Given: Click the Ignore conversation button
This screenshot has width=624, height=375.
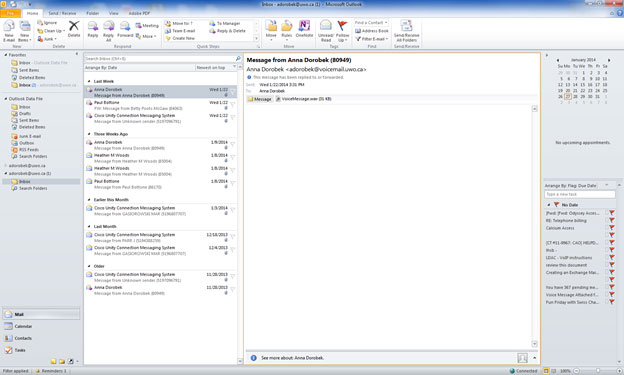Looking at the screenshot, I should 47,23.
